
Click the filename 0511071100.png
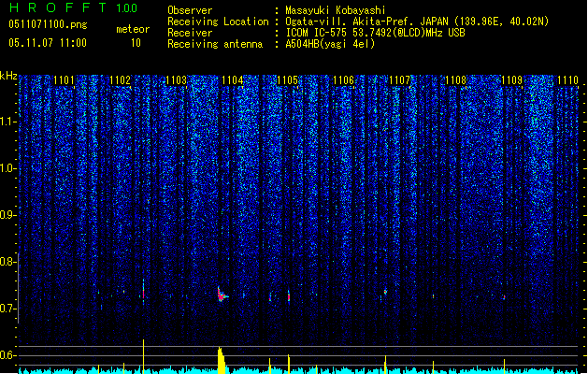coord(48,24)
